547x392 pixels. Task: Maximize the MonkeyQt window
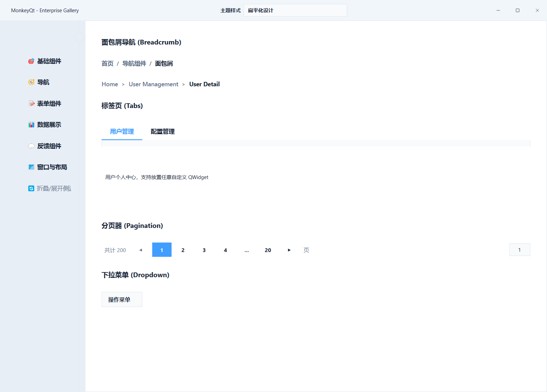(517, 10)
